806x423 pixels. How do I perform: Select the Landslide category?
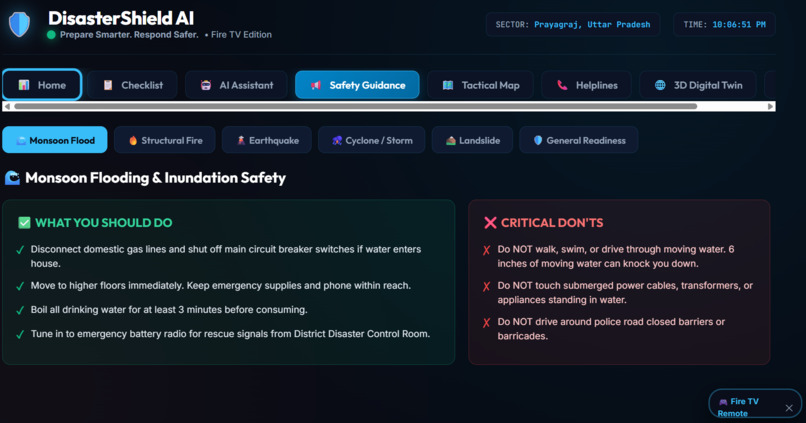[472, 140]
